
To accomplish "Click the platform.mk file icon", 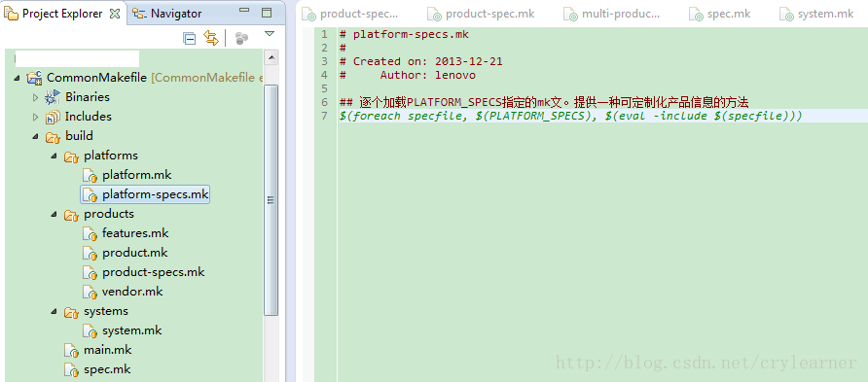I will 90,176.
